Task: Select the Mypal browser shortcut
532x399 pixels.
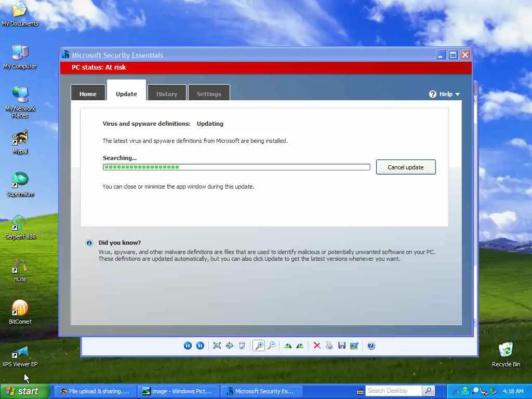Action: tap(20, 142)
